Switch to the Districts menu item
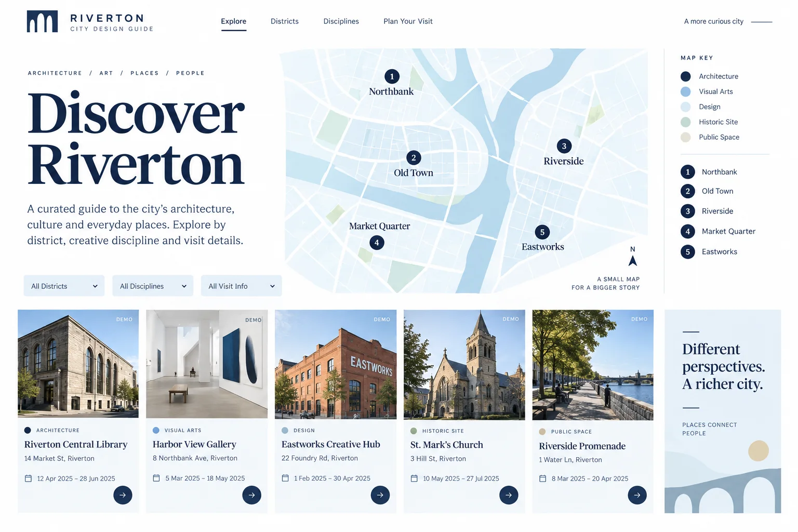Viewport: 798px width, 532px height. pos(285,21)
